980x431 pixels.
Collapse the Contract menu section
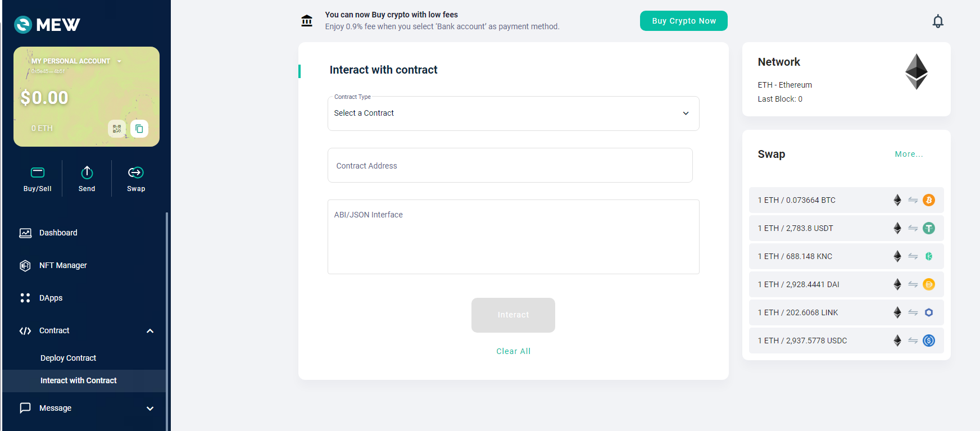[150, 331]
